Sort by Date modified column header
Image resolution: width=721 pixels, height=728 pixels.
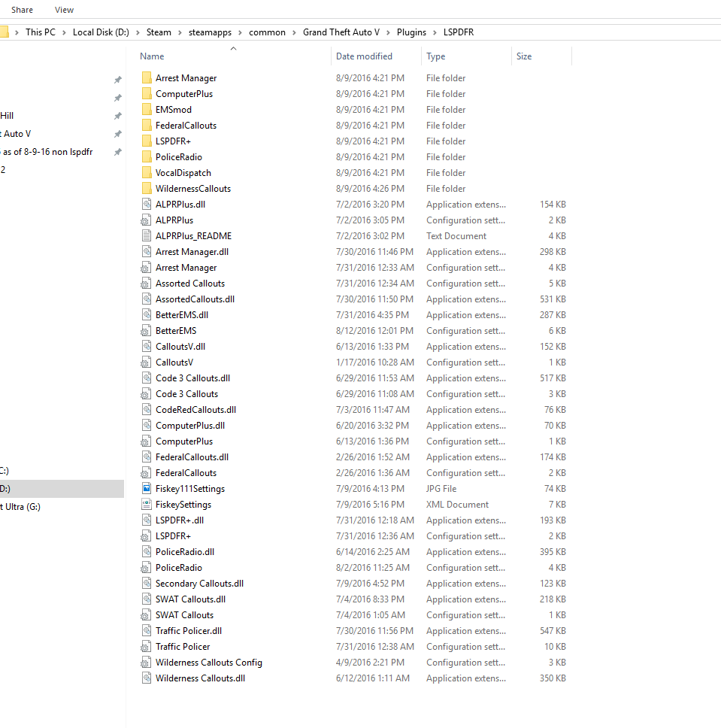coord(364,56)
